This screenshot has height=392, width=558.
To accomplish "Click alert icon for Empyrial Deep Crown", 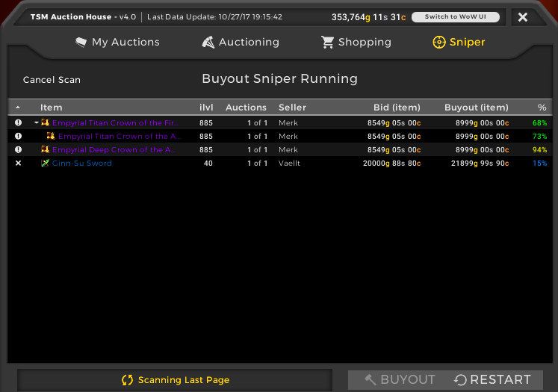I will click(x=18, y=150).
